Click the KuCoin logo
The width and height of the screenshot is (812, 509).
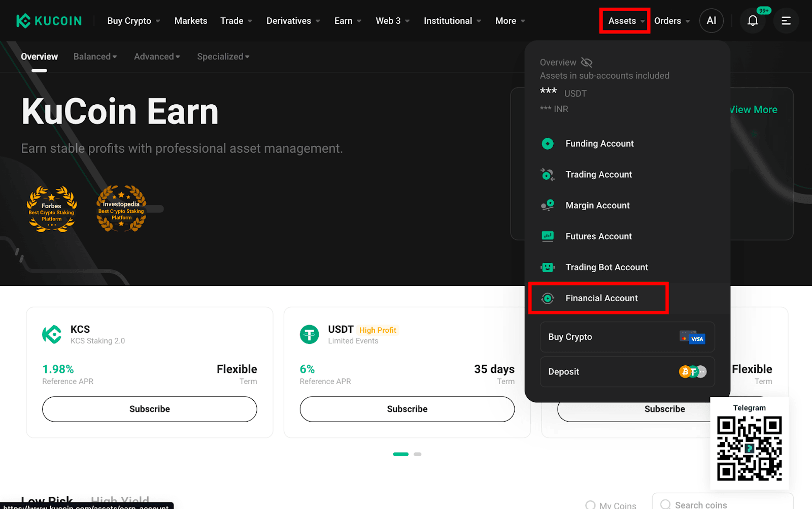coord(49,21)
